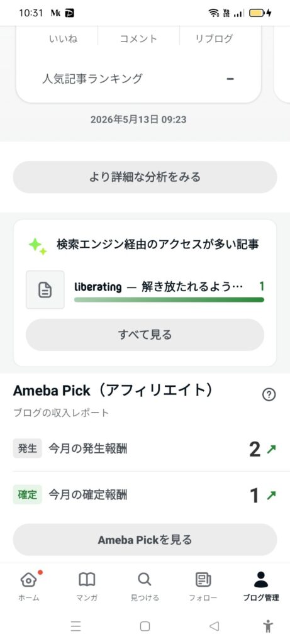Tap the article document thumbnail icon
The image size is (290, 644).
point(45,289)
